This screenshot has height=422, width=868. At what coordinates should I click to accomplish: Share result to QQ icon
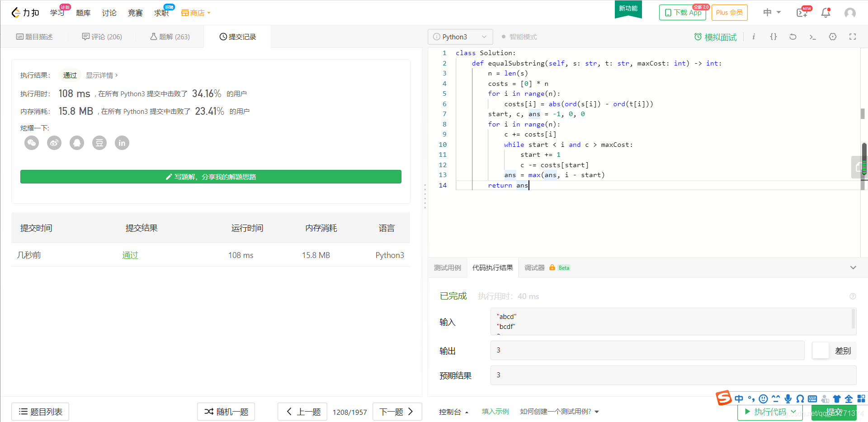(77, 143)
